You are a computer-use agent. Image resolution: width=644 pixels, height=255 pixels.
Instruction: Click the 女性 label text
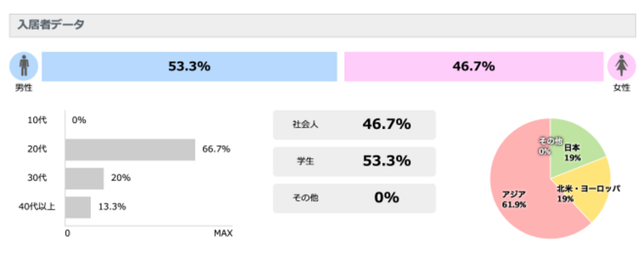[x=621, y=88]
